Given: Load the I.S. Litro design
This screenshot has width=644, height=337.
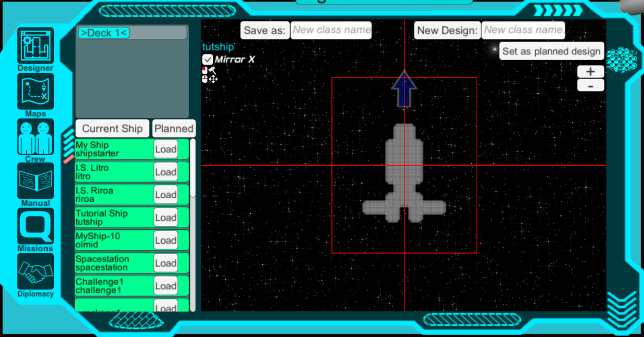Looking at the screenshot, I should [x=166, y=172].
